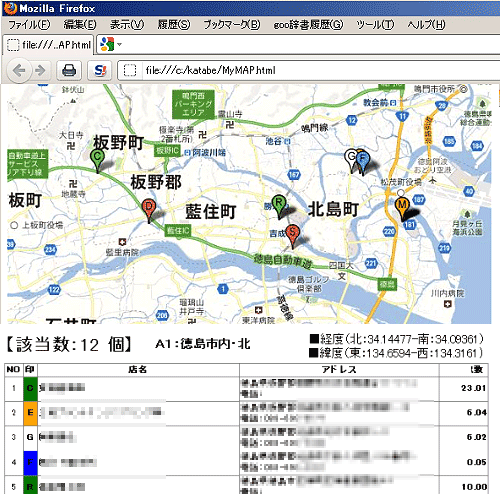Click the 板野IC interchange label on the map
This screenshot has height=496, width=500.
pos(168,151)
